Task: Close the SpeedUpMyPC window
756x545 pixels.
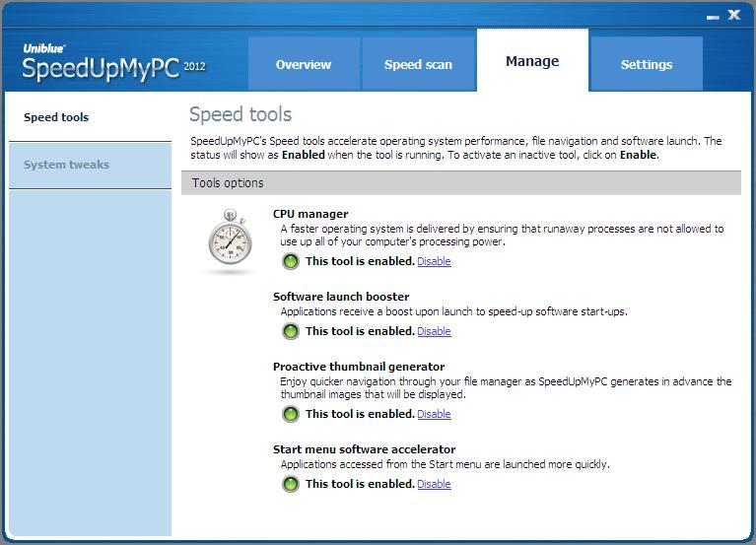Action: click(x=734, y=15)
